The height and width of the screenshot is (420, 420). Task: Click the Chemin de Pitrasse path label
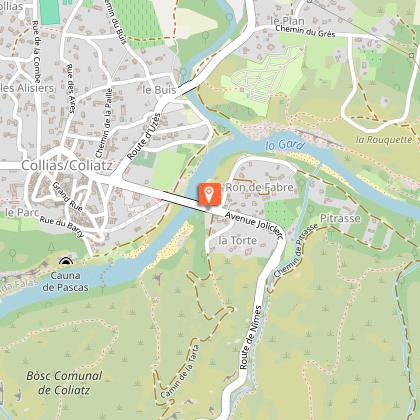pos(296,250)
